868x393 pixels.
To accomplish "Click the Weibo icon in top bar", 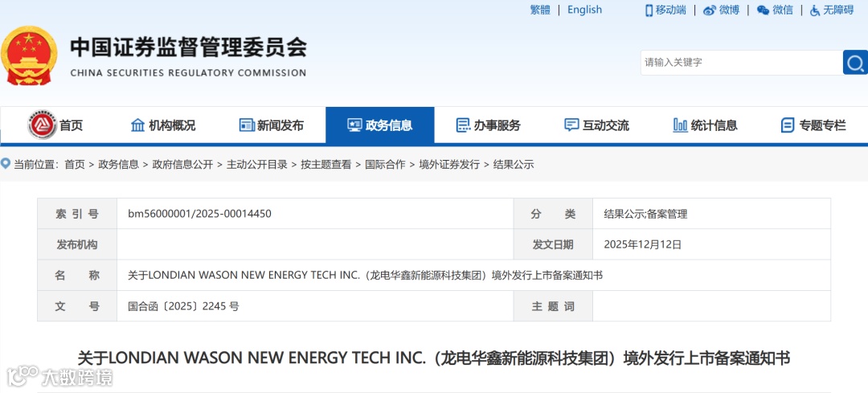I will tap(709, 10).
